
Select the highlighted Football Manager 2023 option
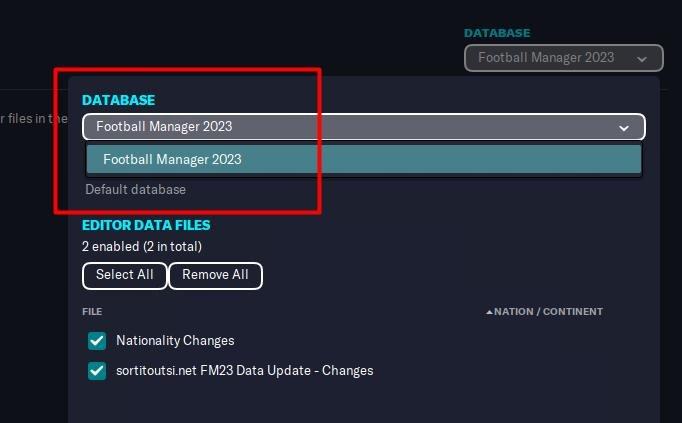pyautogui.click(x=364, y=159)
